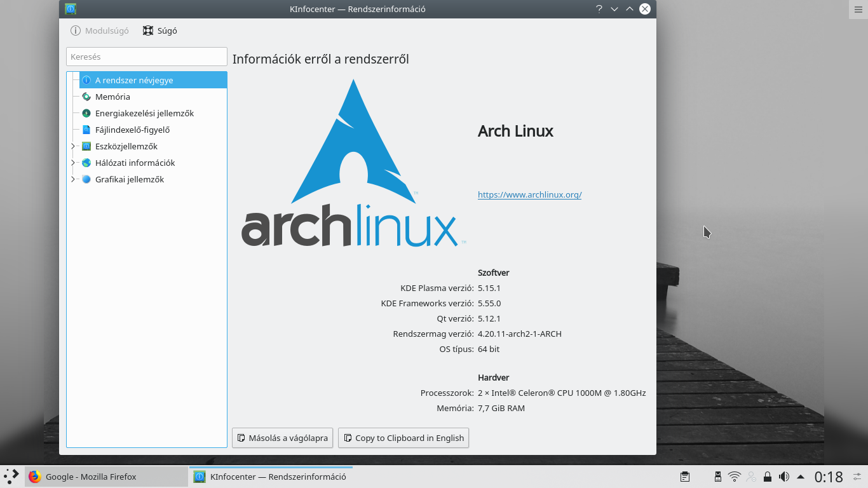The image size is (868, 488).
Task: Click the lock screen tray icon
Action: [768, 477]
